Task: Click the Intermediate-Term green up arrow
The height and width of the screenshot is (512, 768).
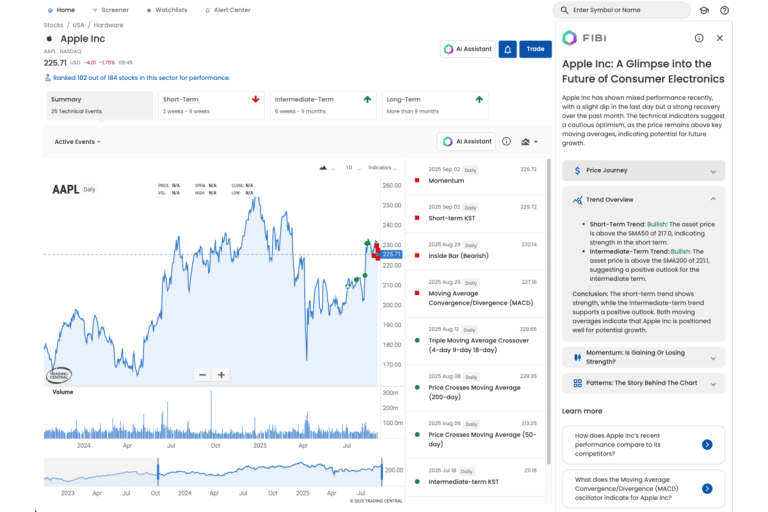Action: tap(367, 99)
